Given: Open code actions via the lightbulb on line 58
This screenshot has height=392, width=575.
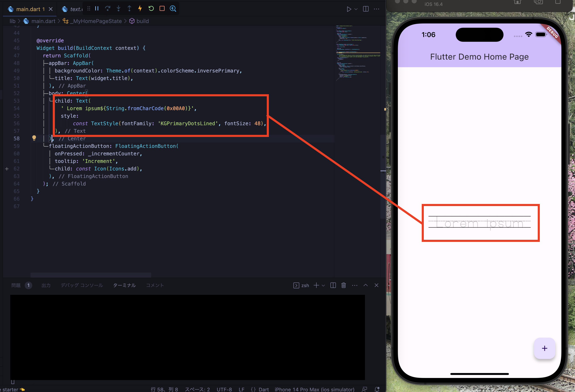Looking at the screenshot, I should point(34,138).
